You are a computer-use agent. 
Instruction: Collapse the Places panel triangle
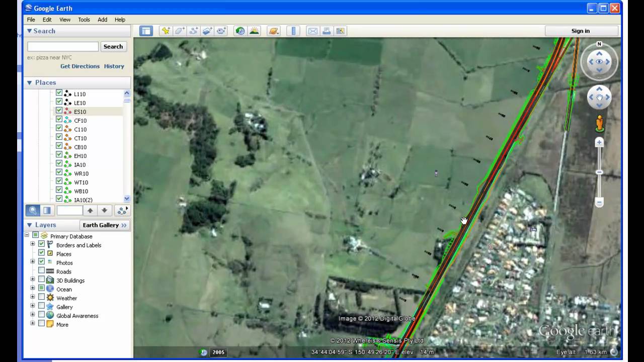30,82
